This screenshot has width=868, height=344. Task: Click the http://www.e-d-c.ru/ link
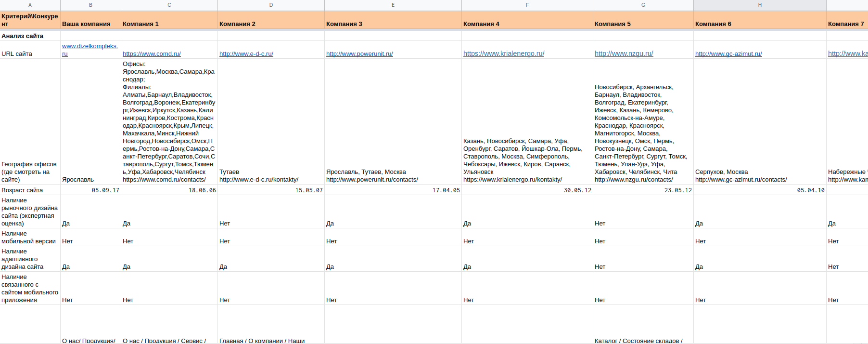pos(246,54)
